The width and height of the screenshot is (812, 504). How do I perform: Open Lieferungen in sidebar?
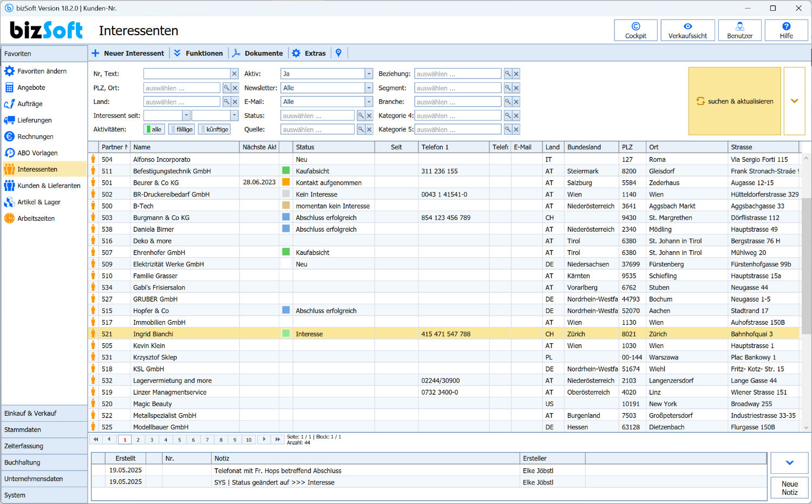(x=34, y=120)
